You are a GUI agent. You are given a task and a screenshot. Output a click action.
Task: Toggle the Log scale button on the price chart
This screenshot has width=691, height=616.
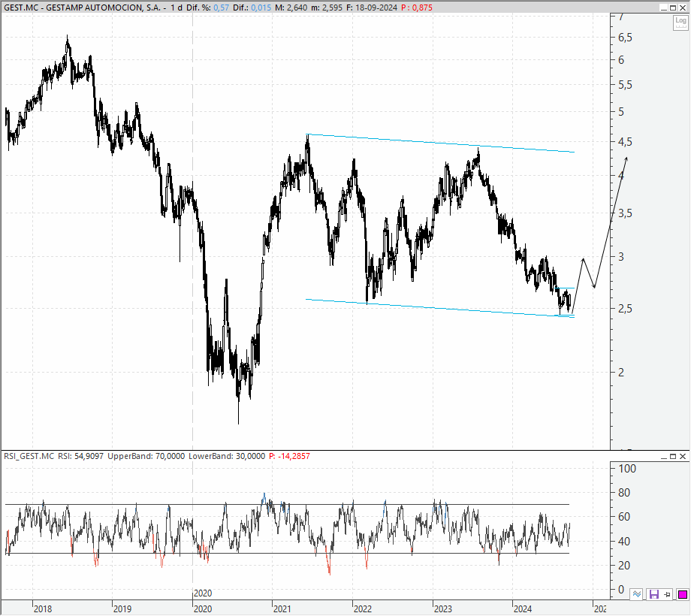tap(680, 23)
